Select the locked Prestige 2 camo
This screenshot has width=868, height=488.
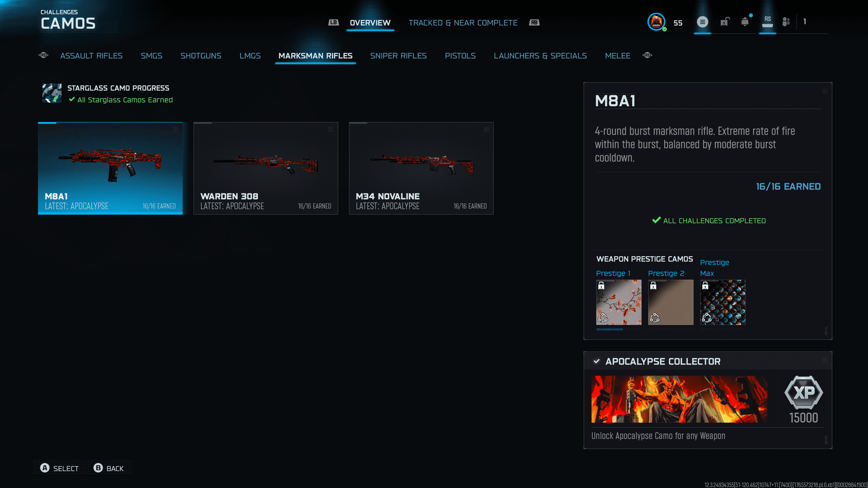670,302
